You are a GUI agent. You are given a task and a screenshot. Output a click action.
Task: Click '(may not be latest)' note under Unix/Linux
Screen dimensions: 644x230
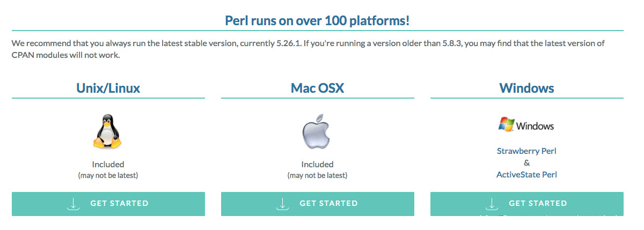coord(108,175)
